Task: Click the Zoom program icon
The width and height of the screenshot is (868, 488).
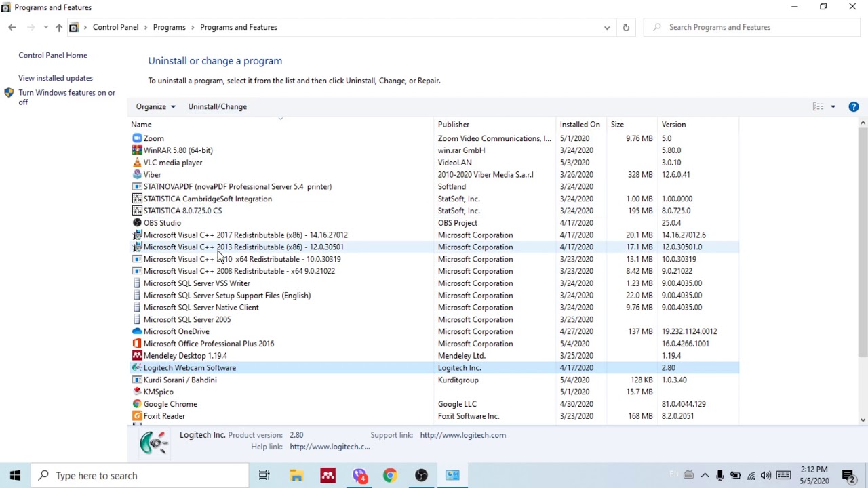Action: coord(137,138)
